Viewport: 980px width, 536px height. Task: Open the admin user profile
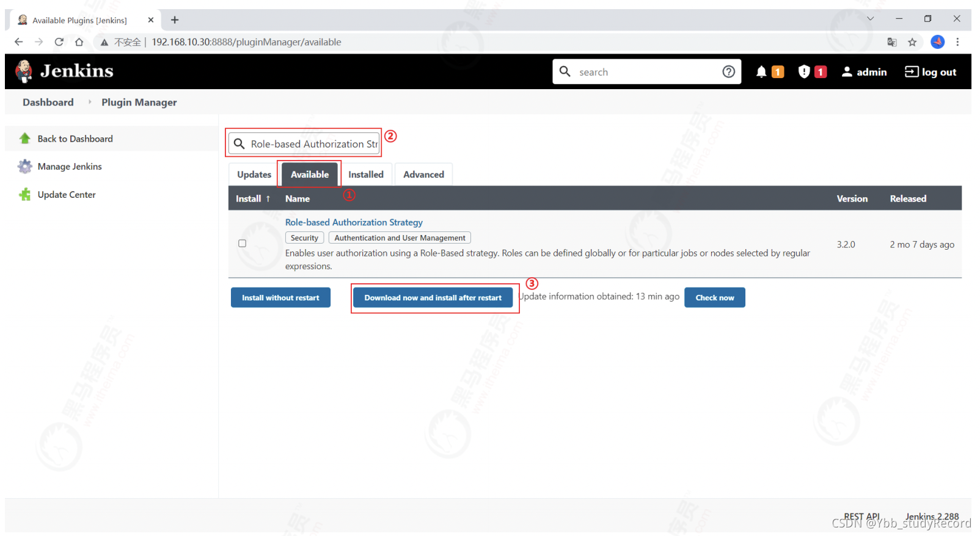pyautogui.click(x=864, y=71)
